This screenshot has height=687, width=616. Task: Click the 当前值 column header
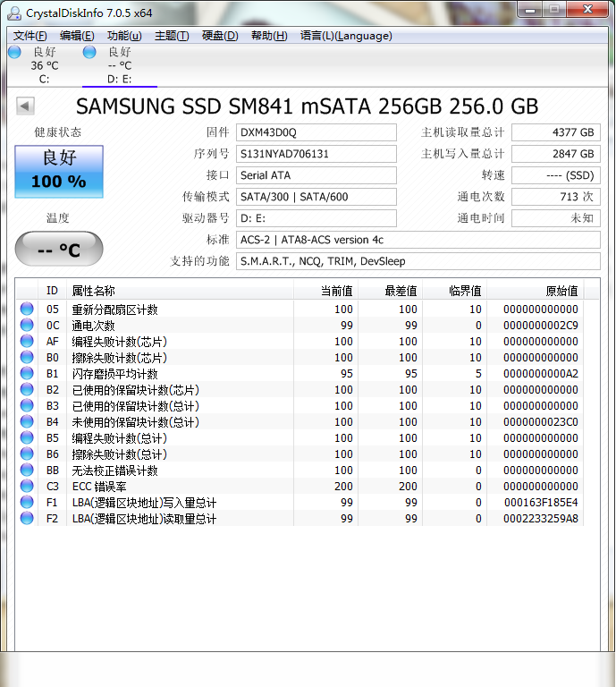(326, 291)
